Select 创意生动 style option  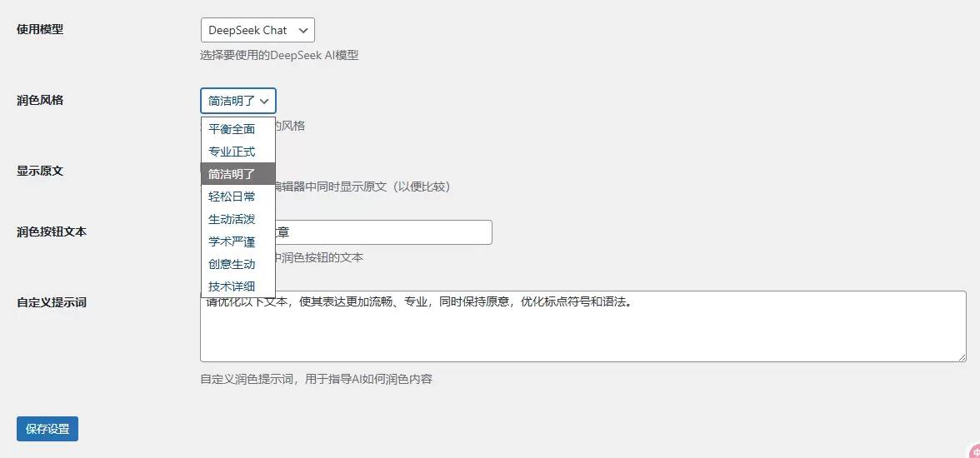click(237, 264)
